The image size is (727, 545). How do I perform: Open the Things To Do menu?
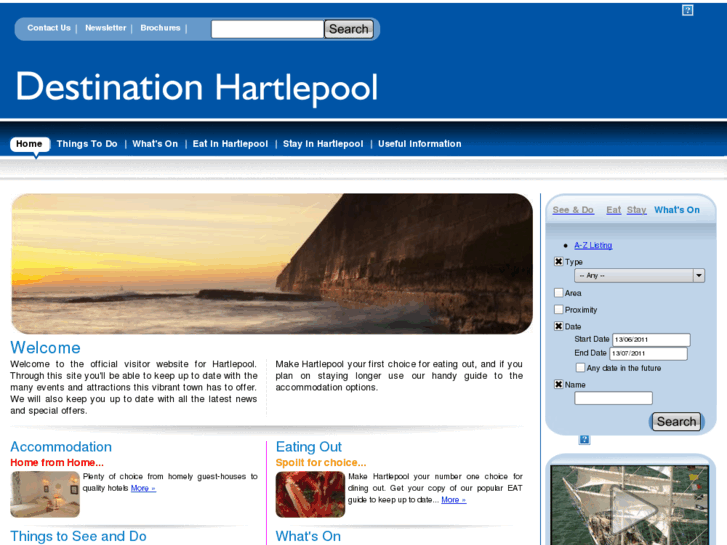pos(87,144)
